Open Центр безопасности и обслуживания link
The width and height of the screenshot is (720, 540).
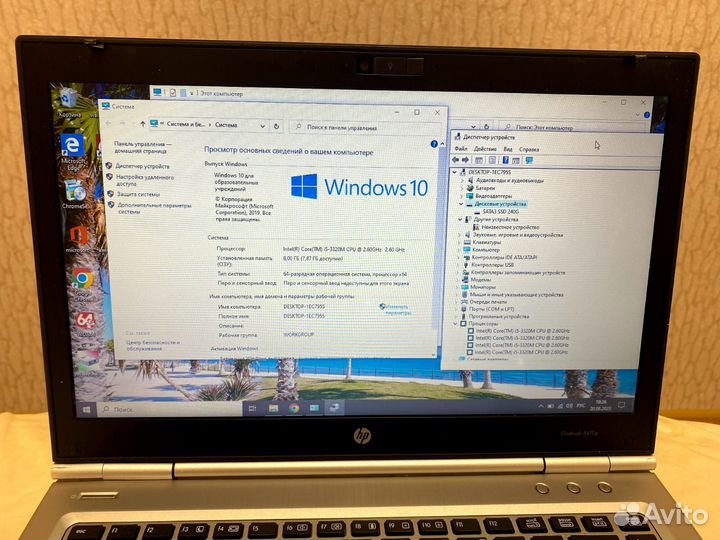click(153, 345)
